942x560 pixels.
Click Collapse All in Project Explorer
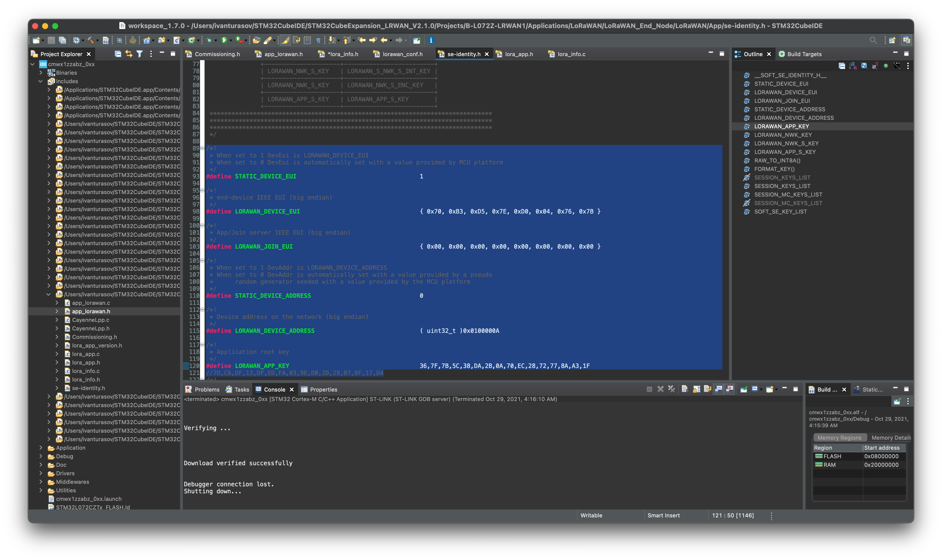click(x=118, y=54)
